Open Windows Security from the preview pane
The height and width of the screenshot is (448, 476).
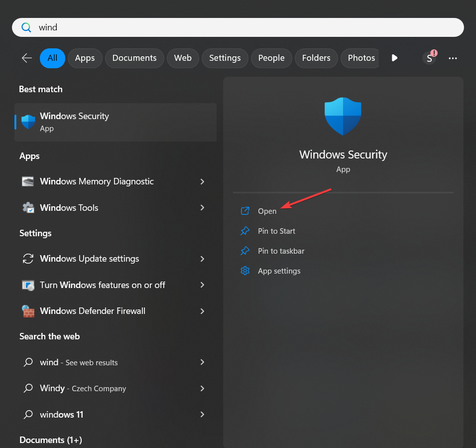pos(267,211)
